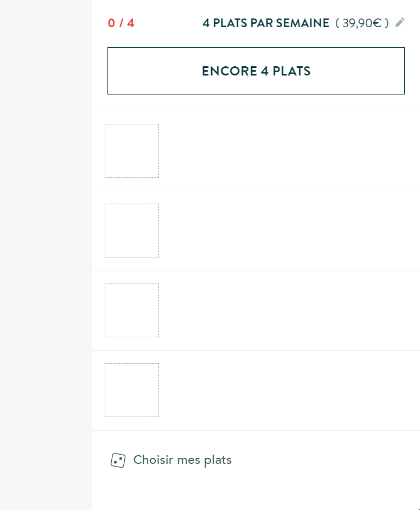Click the red 0 / 4 counter

coord(121,23)
